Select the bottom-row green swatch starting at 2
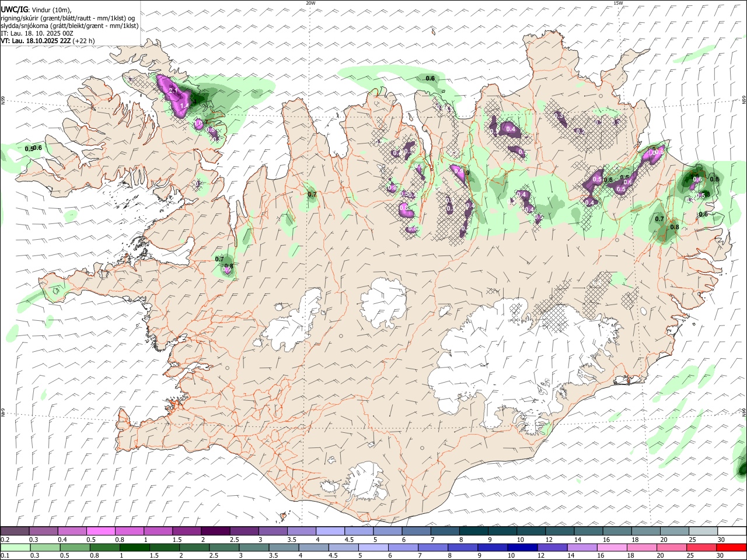The image size is (747, 560). click(194, 548)
